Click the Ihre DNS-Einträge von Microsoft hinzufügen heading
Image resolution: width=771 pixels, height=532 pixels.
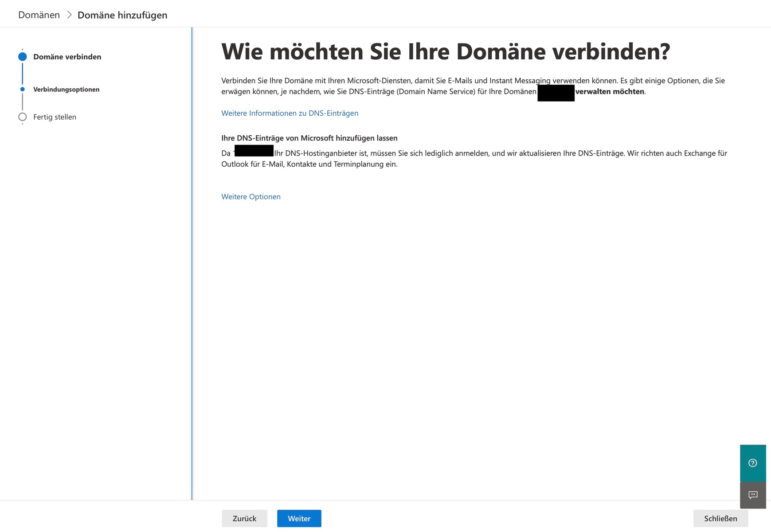pyautogui.click(x=309, y=138)
